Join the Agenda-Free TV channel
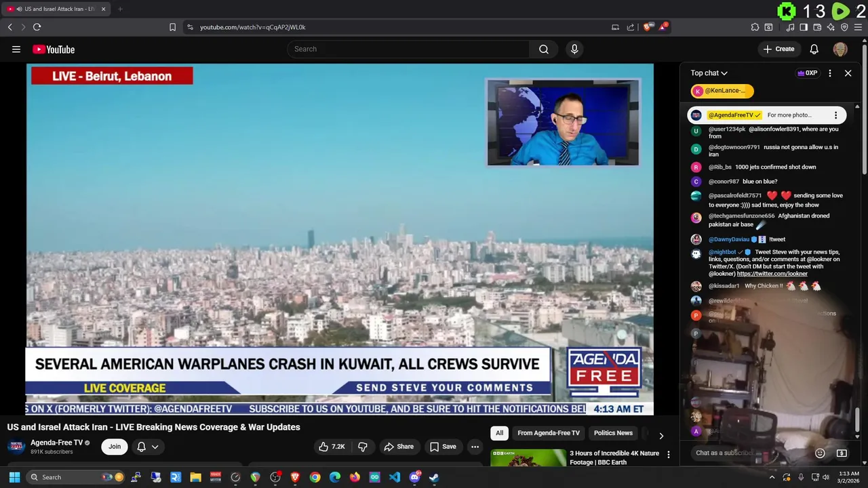868x488 pixels. click(115, 447)
